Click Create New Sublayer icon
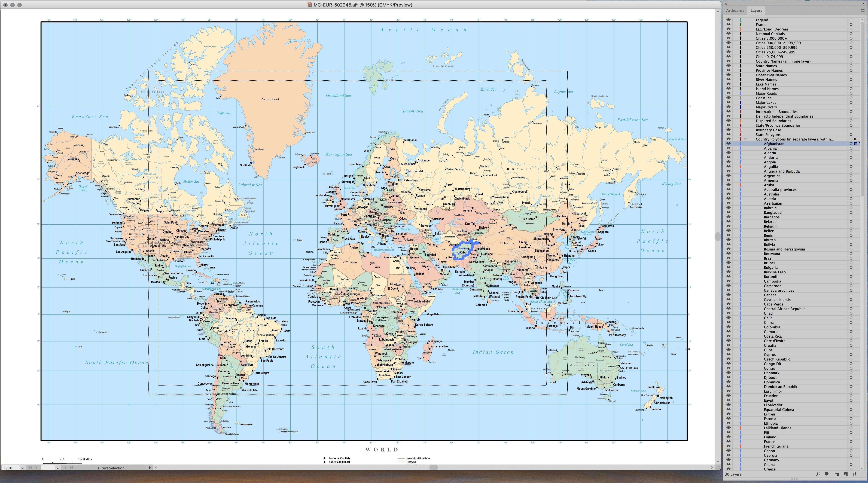 [x=836, y=474]
